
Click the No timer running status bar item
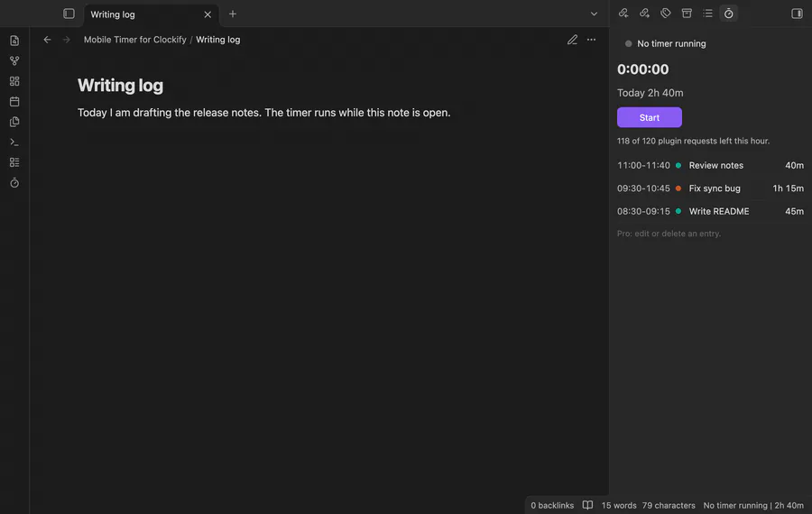click(x=753, y=505)
